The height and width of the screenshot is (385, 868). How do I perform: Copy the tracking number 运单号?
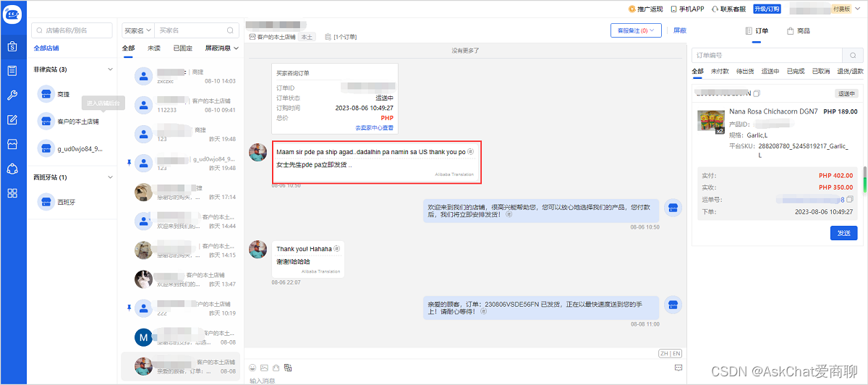(x=850, y=199)
